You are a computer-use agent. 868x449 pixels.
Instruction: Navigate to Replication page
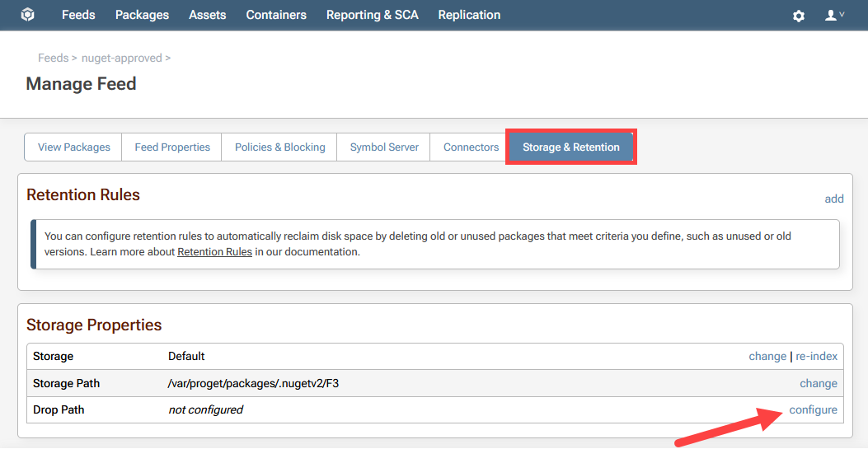[469, 15]
